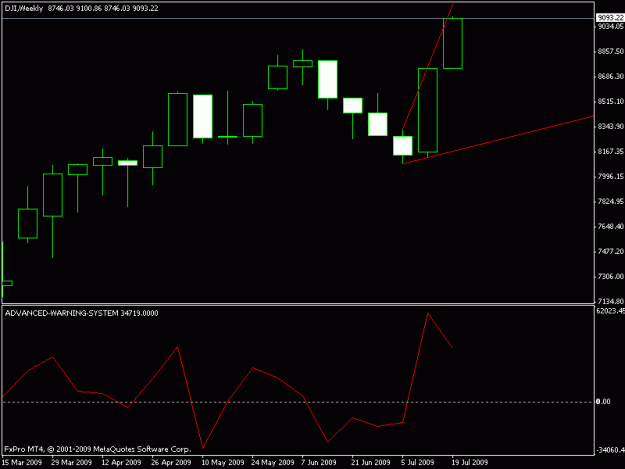Screen dimensions: 625x469
Task: Click the 8167.35 price scale label
Action: tap(610, 151)
